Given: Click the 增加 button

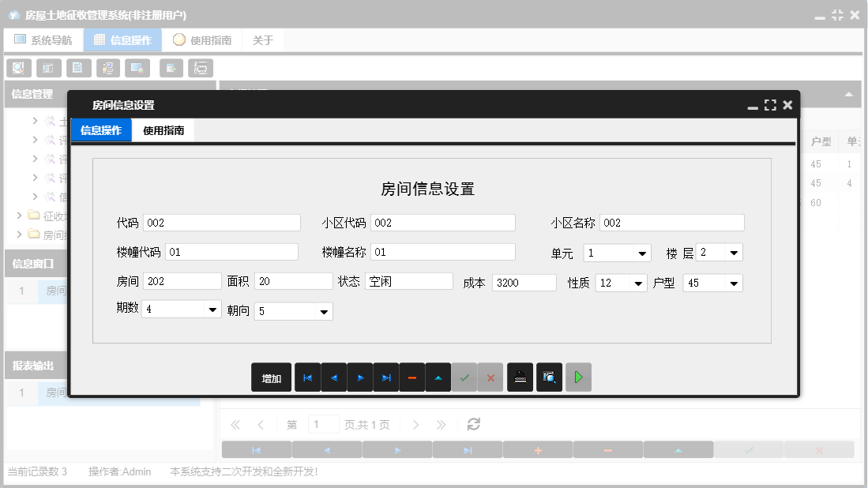Looking at the screenshot, I should (x=271, y=377).
